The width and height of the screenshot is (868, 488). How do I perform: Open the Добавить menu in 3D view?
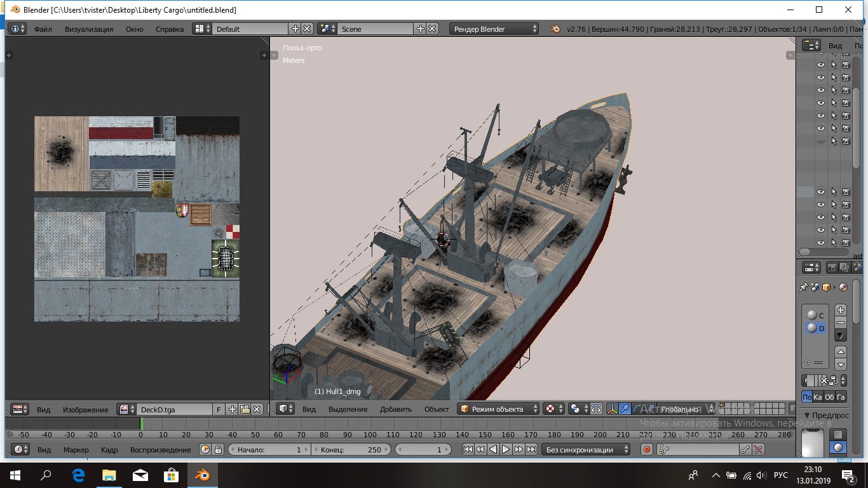pyautogui.click(x=395, y=409)
